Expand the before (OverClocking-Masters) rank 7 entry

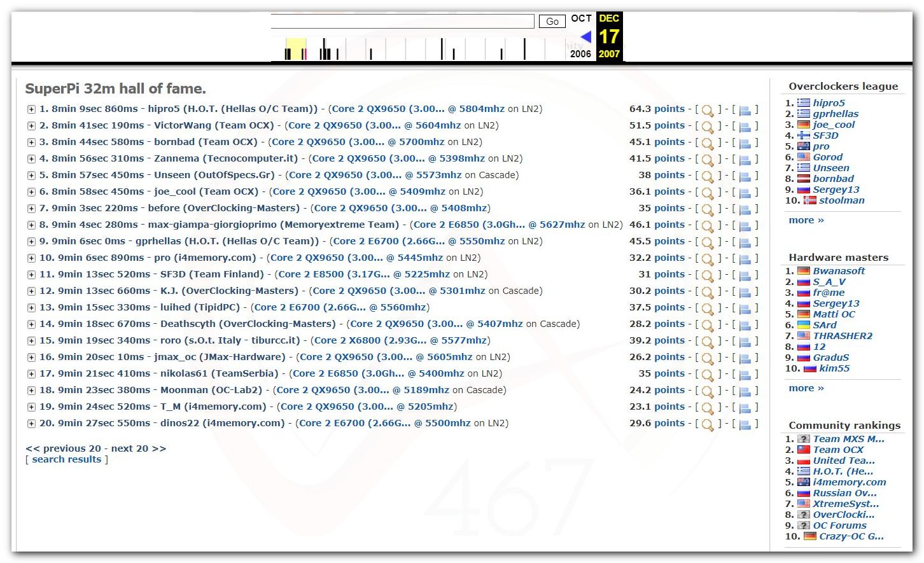click(31, 209)
